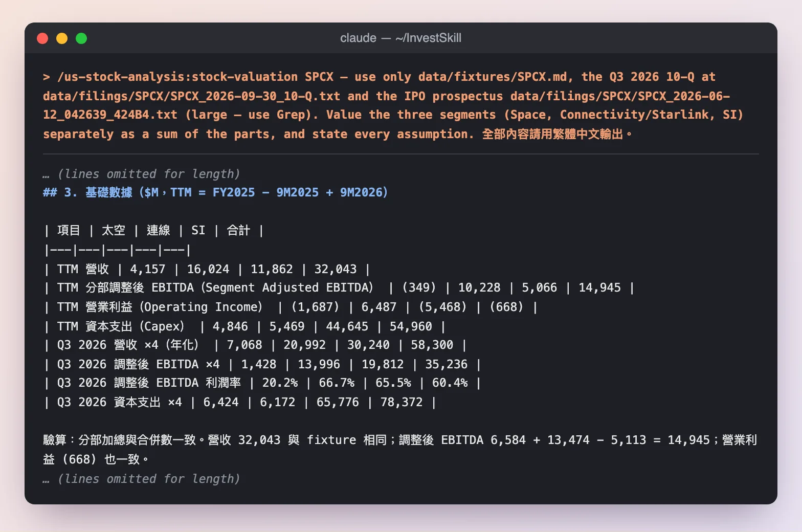Click the window title 'claude — ~/InvestSkill'
This screenshot has width=802, height=532.
400,38
